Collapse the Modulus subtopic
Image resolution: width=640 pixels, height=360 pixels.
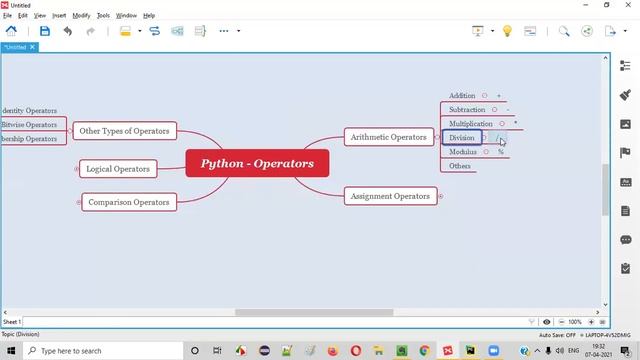click(486, 152)
